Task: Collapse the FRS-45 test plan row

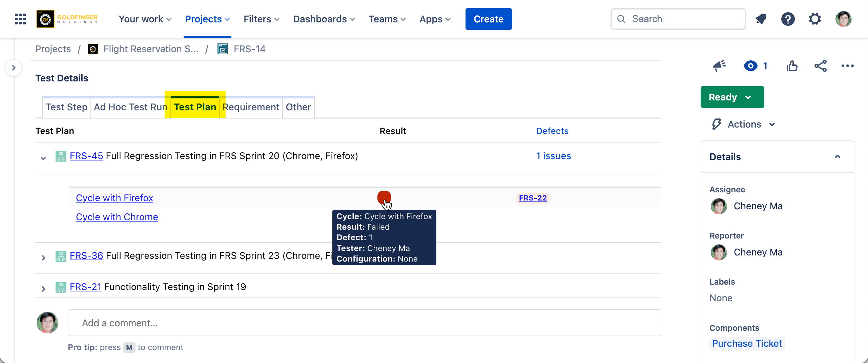Action: pos(43,158)
